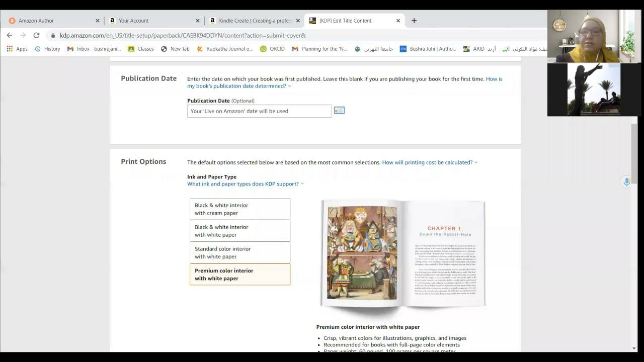Image resolution: width=644 pixels, height=362 pixels.
Task: Click the Publication Date section heading
Action: (148, 78)
